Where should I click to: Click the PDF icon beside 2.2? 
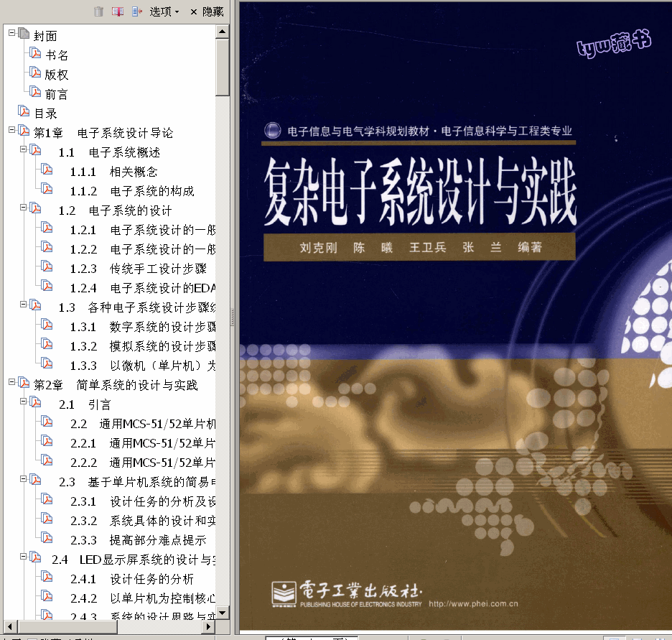pos(47,422)
